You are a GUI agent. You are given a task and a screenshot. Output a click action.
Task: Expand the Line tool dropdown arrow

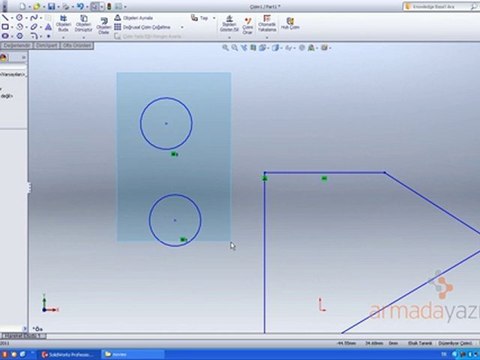click(12, 18)
